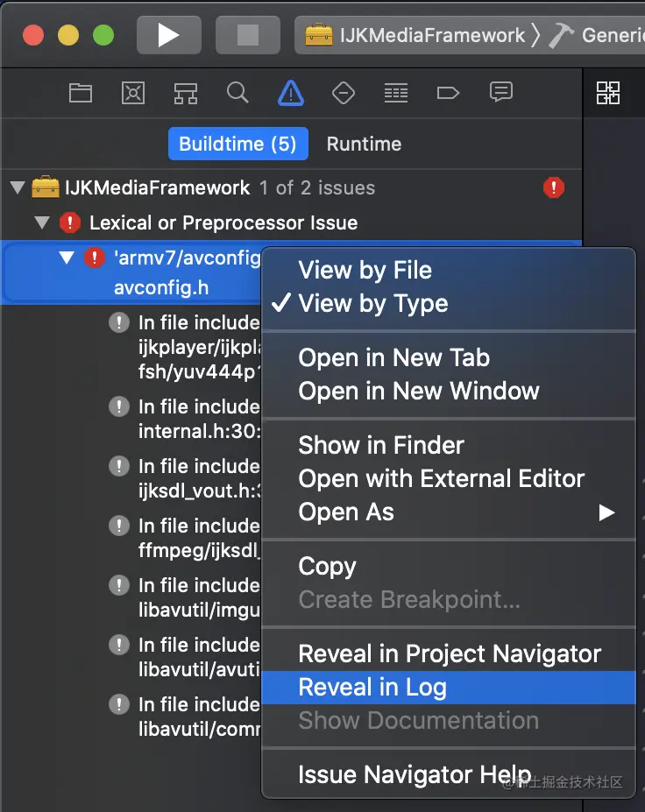This screenshot has height=812, width=645.
Task: Select the Lexical or Preprocessor Issue row
Action: pos(291,222)
